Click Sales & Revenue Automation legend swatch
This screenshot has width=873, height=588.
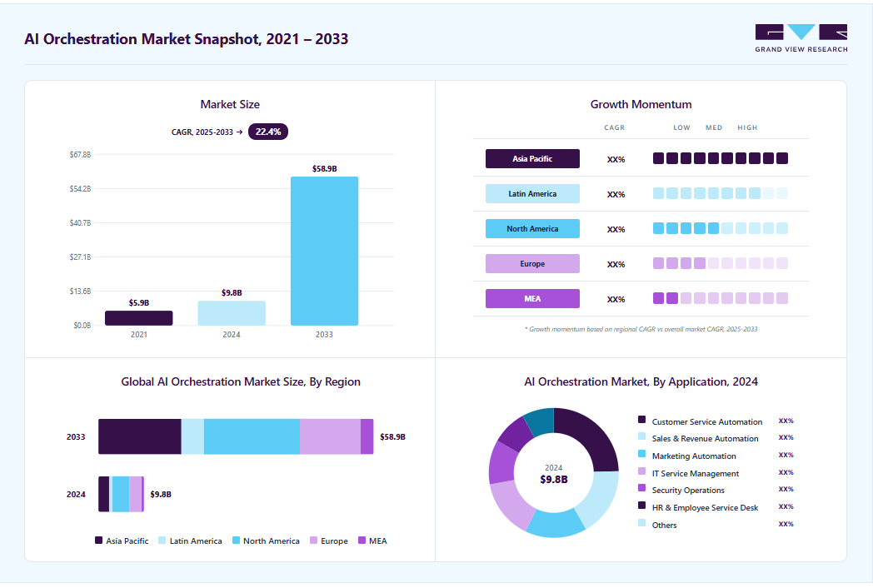tap(641, 436)
